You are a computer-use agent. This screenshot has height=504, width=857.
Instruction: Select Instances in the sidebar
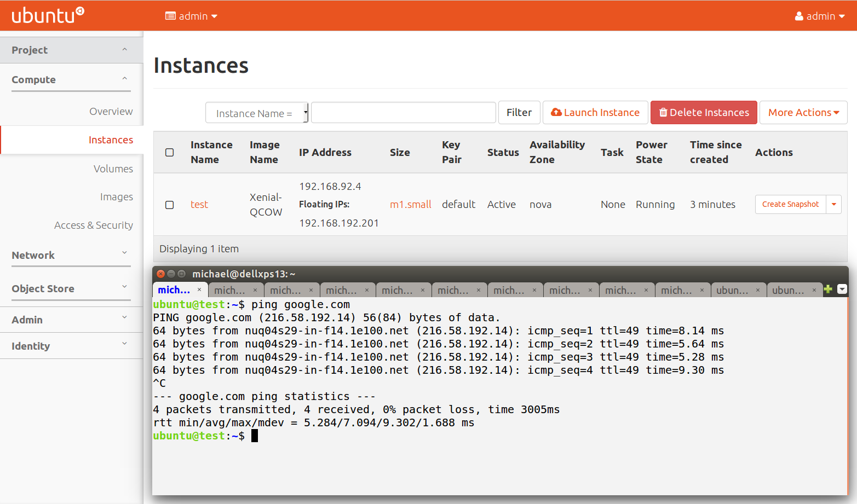point(111,140)
